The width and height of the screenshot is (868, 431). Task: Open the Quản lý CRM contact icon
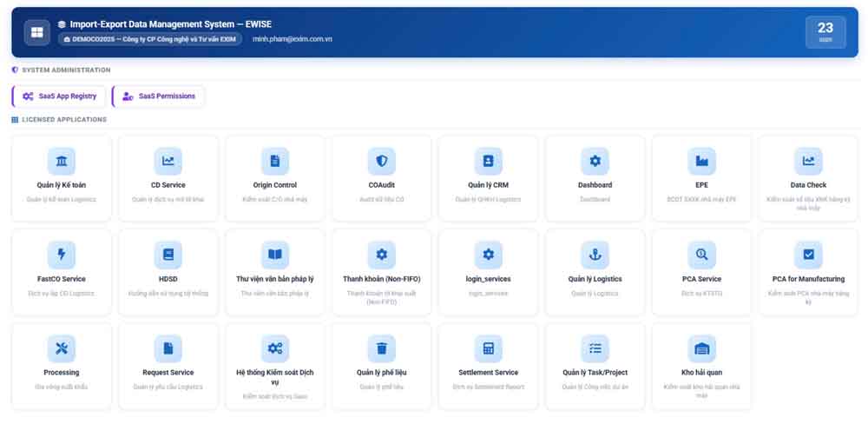pos(488,162)
